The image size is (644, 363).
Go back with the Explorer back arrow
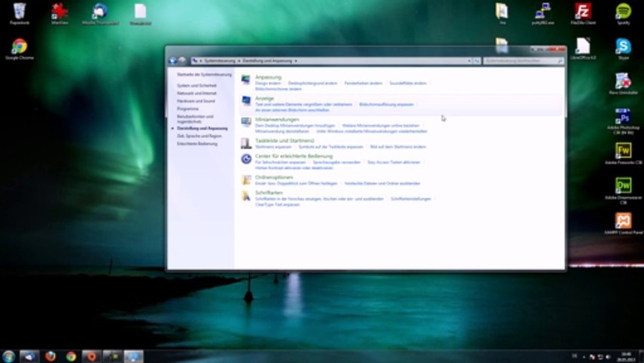point(173,60)
